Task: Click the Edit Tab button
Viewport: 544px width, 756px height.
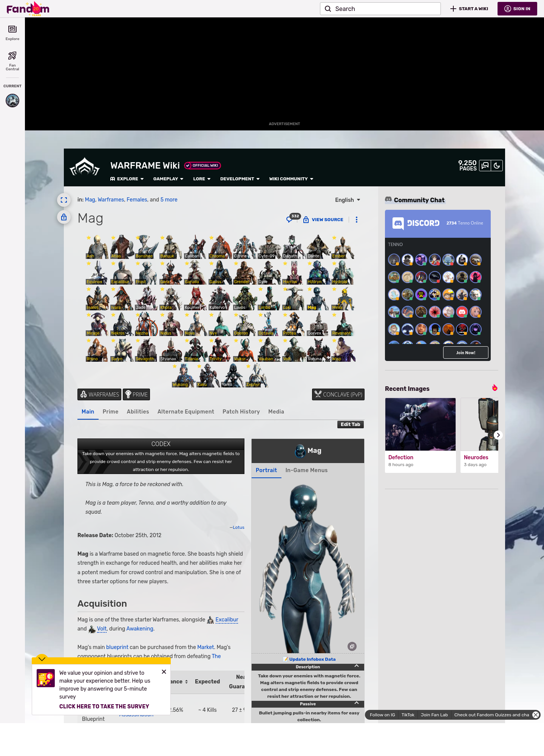Action: click(x=351, y=424)
